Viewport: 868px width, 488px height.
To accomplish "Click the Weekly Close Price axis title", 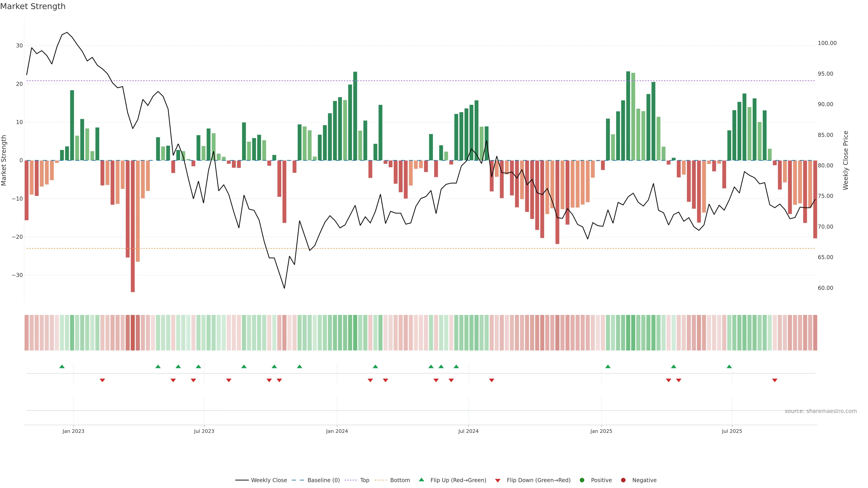I will click(x=845, y=160).
